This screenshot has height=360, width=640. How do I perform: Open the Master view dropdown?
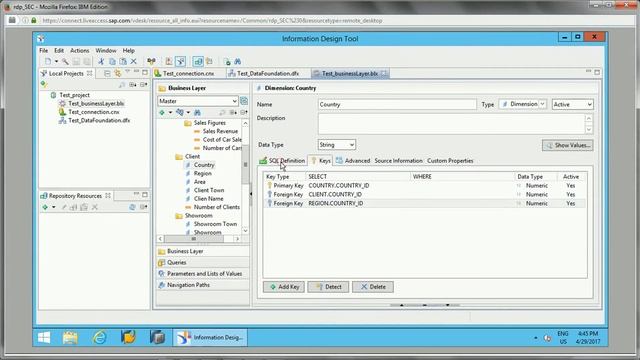[x=198, y=101]
